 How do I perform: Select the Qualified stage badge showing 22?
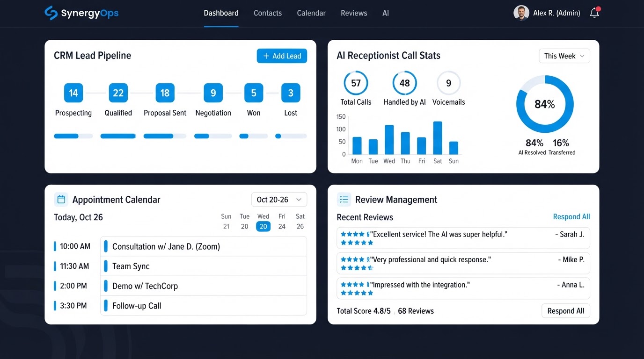click(x=118, y=93)
